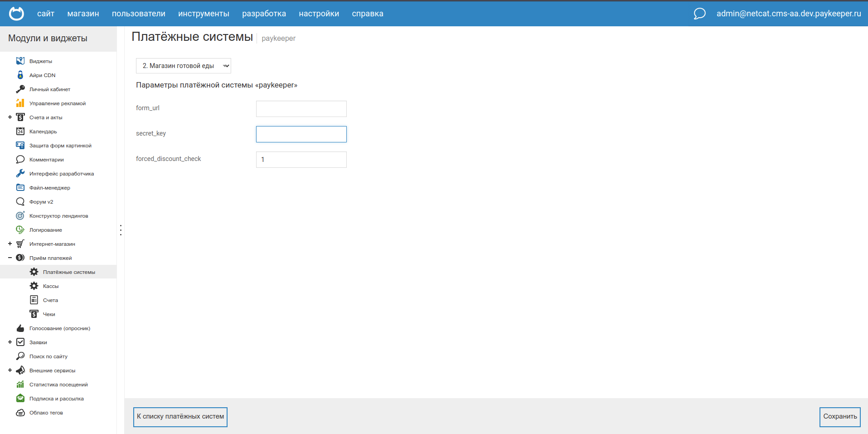Click the Кассы gear icon
The image size is (868, 434).
point(34,286)
